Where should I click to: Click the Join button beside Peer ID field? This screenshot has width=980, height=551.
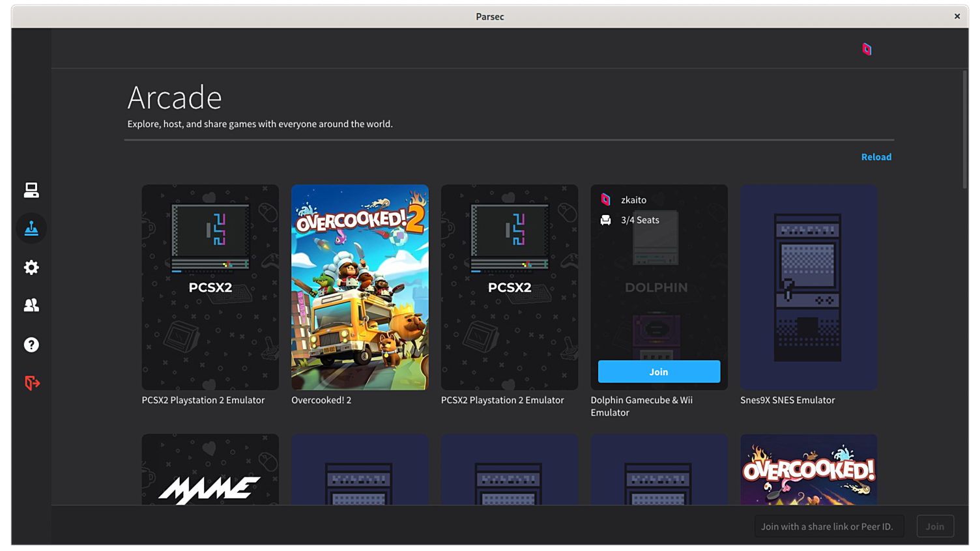934,526
